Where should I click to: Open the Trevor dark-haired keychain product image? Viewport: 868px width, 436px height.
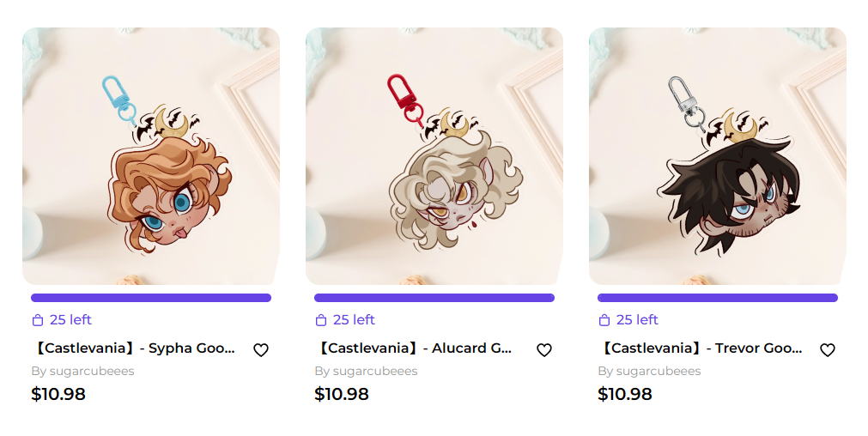718,156
